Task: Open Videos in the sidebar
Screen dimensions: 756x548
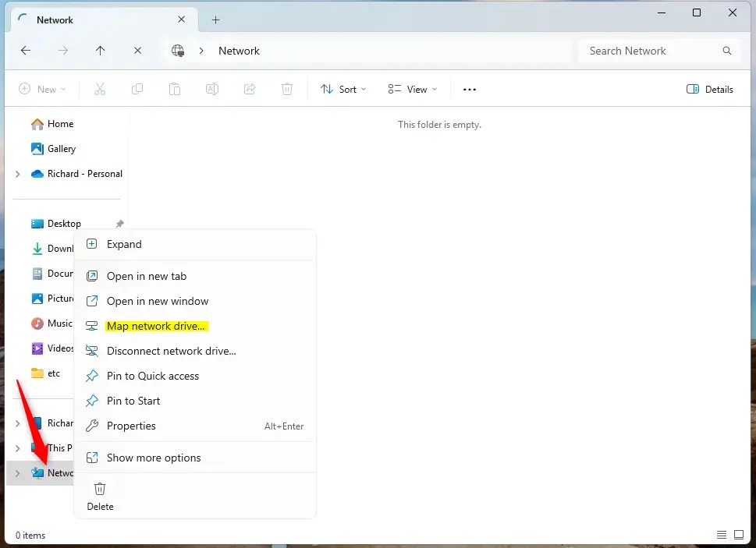Action: click(52, 348)
